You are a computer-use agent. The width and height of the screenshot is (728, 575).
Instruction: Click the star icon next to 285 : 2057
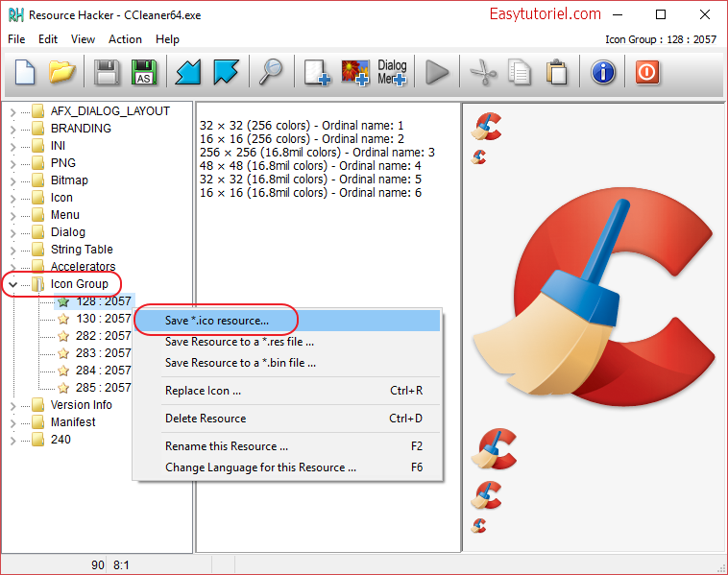[x=63, y=388]
